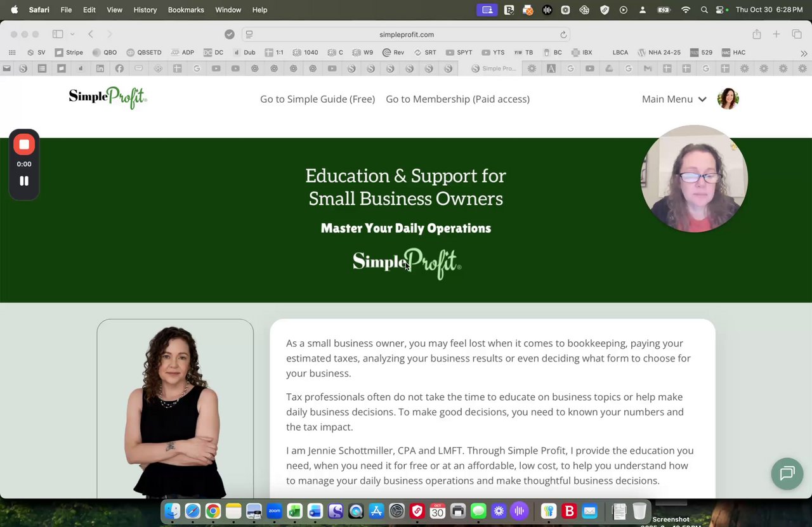This screenshot has height=527, width=812.
Task: Click "Master Your Daily Operations" heading
Action: coord(406,228)
